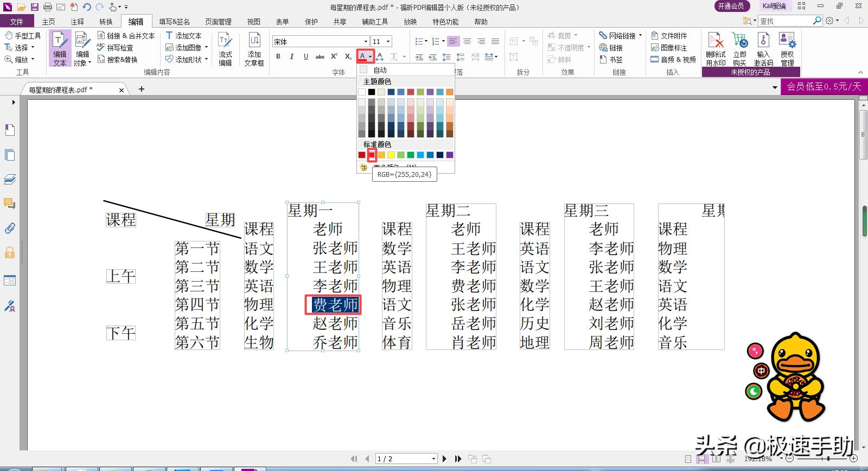Screen dimensions: 868x471
Task: Expand the 添加形状 (Add Shape) dropdown
Action: tap(207, 60)
